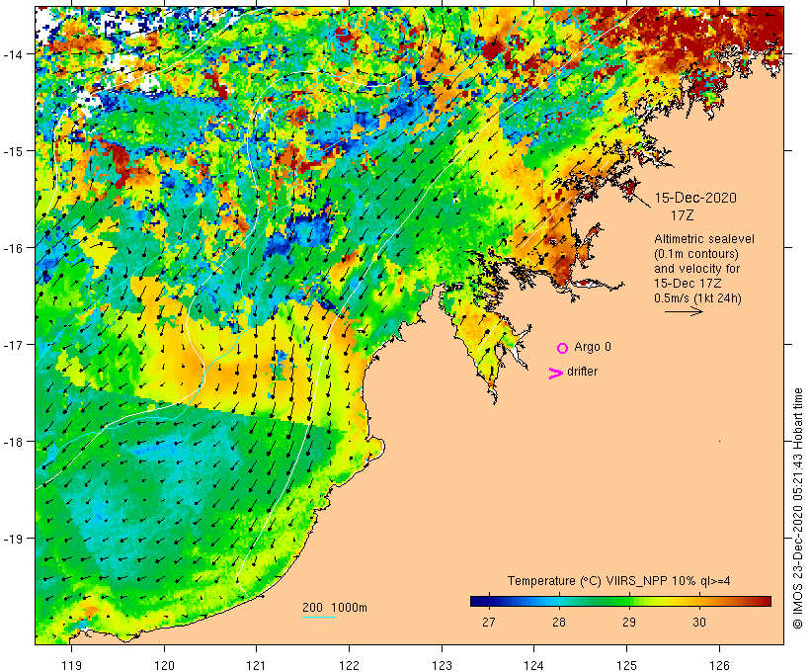Viewport: 810px width, 672px height.
Task: Click the 'Argo 0' legend label
Action: coord(593,347)
